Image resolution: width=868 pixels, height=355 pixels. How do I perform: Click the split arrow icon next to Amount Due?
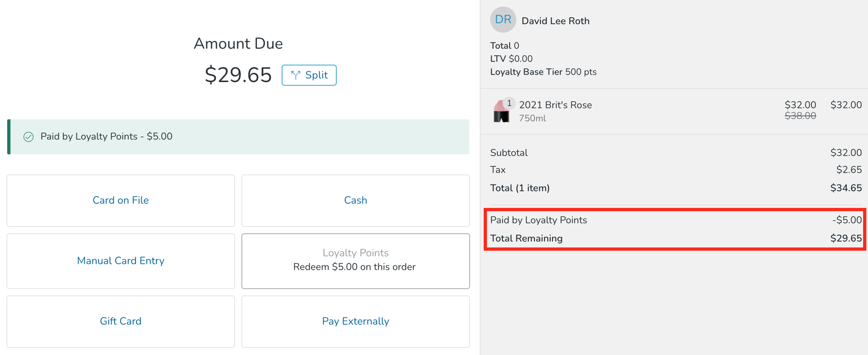click(296, 75)
